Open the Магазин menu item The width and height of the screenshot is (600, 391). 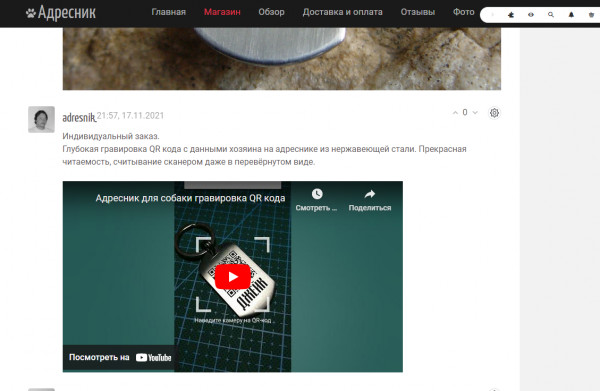coord(222,12)
